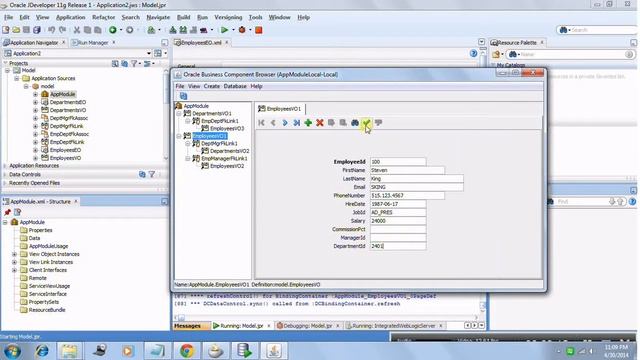Screen dimensions: 640x360
Task: Click the Redo toolbar icon
Action: point(62,30)
